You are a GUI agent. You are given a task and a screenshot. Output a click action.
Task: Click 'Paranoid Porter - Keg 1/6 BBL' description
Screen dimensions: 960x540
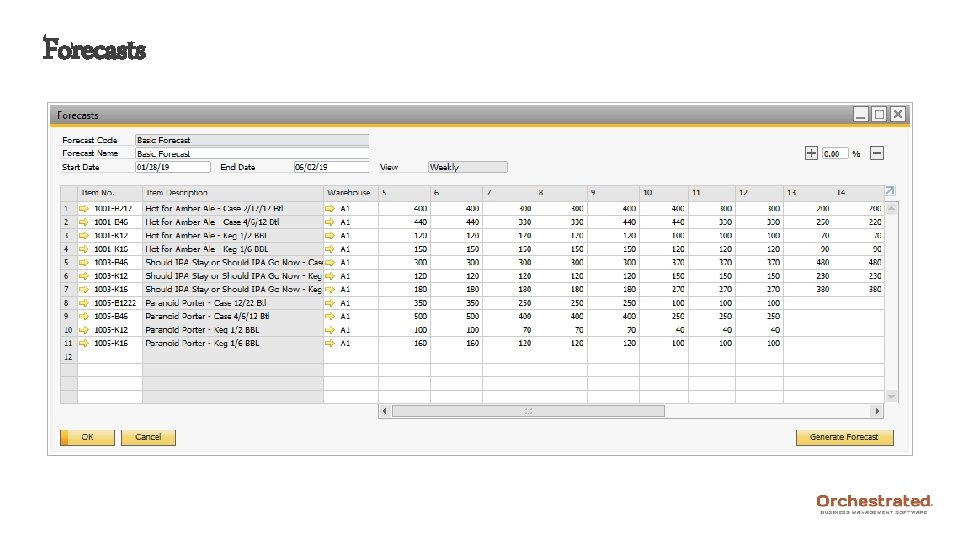[202, 343]
